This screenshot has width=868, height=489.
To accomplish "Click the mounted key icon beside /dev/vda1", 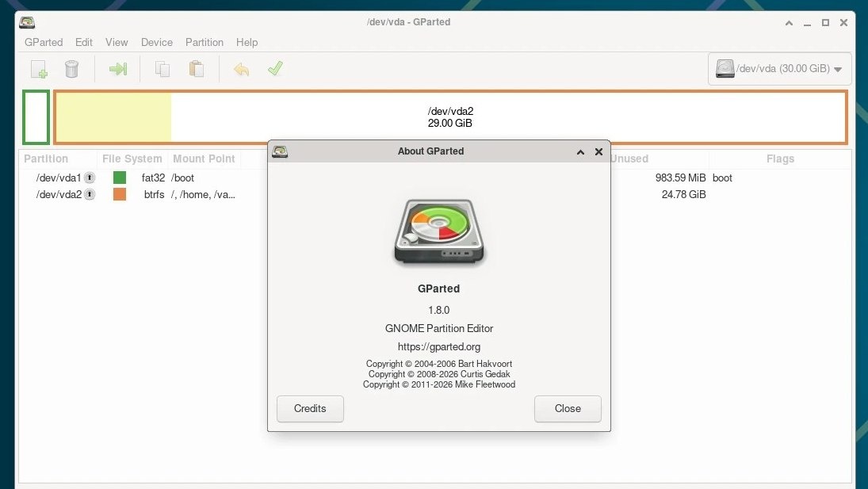I will [x=89, y=178].
